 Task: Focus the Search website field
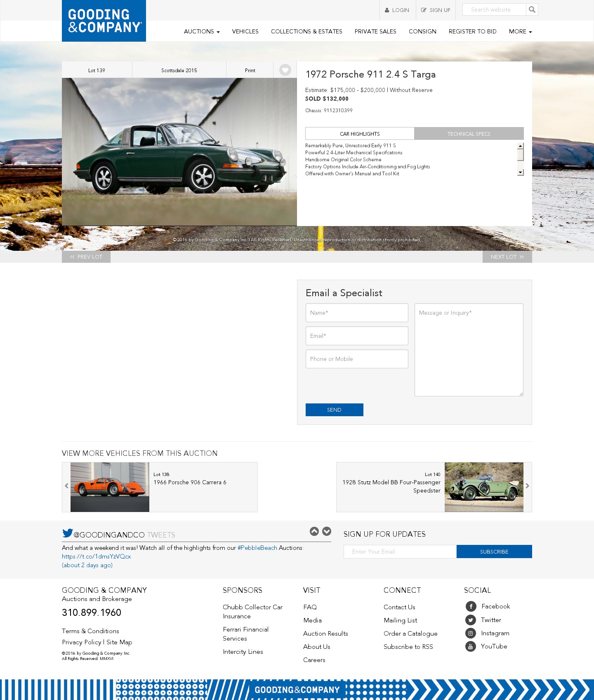click(494, 9)
